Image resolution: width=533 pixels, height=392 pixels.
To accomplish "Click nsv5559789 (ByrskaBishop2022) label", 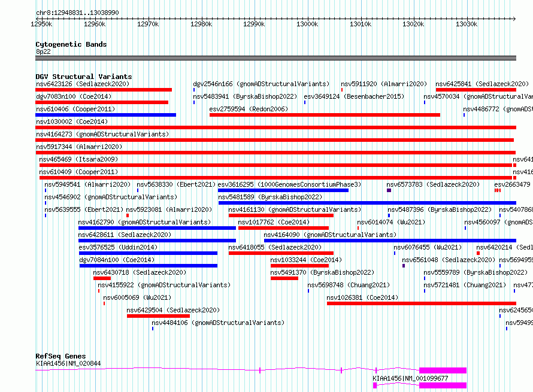I will click(x=476, y=272).
